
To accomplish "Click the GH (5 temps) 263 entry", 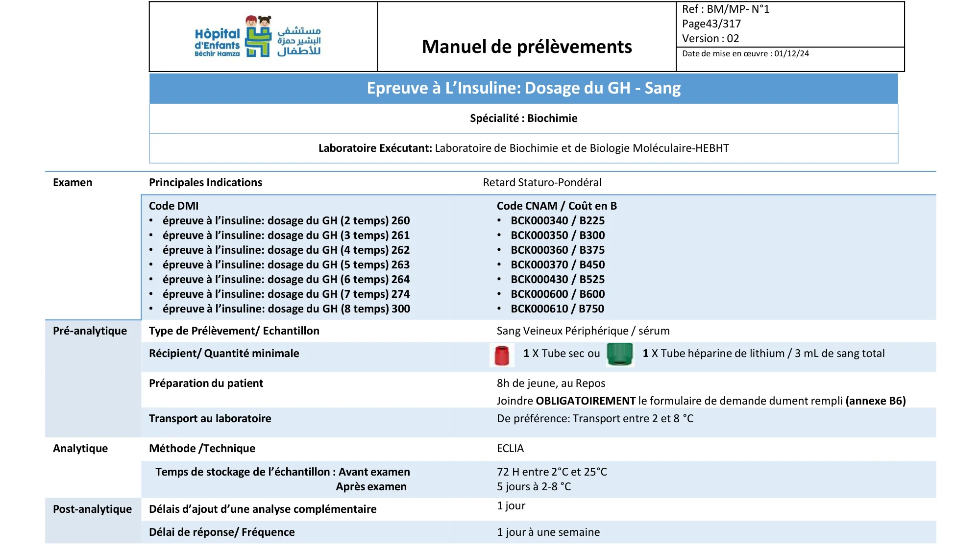I will [x=286, y=264].
